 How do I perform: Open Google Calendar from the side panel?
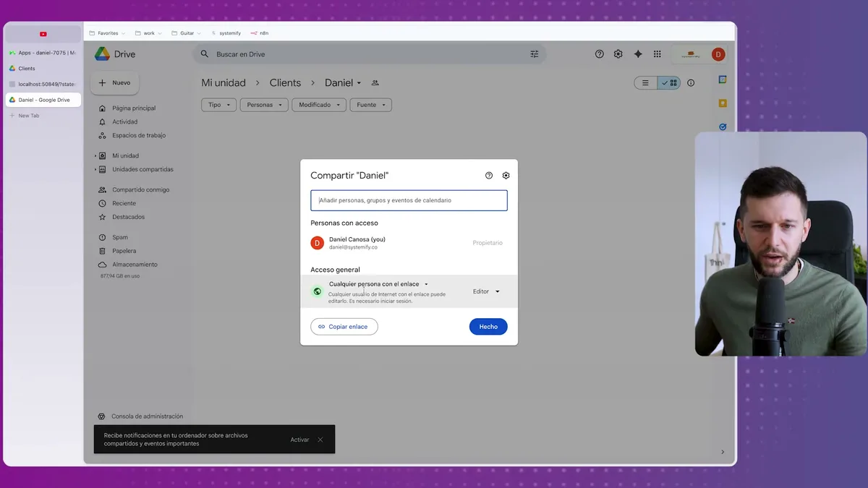(x=722, y=80)
